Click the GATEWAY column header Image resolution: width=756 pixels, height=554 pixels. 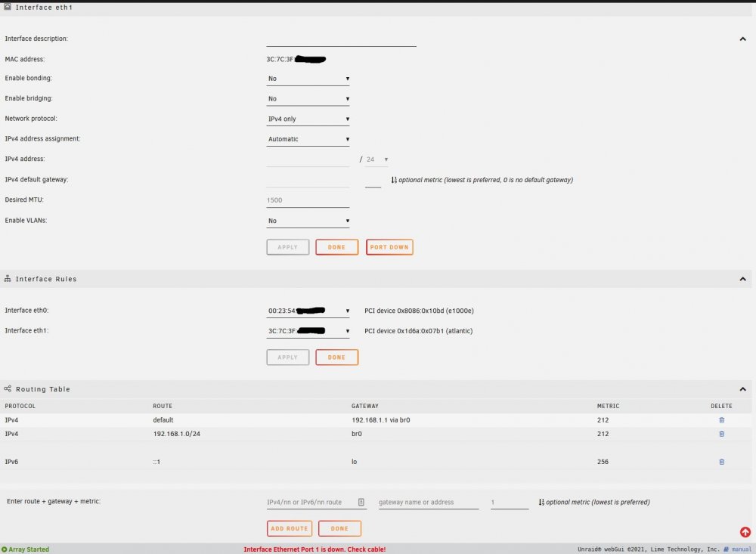tap(365, 406)
